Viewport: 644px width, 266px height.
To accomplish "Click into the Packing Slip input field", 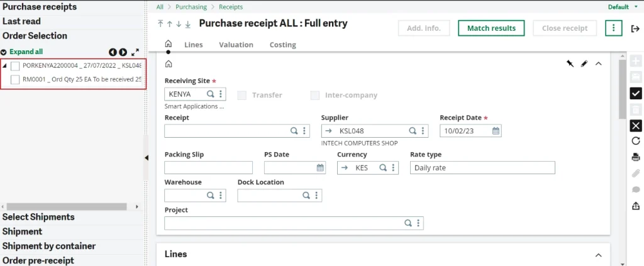I will 208,168.
